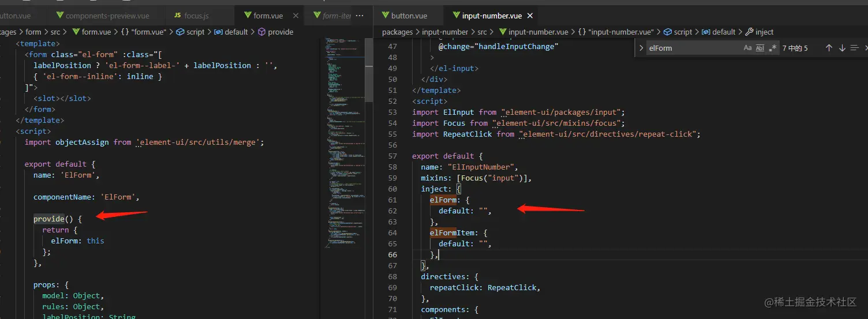Click the JS icon on focus.js tab
This screenshot has width=868, height=319.
(178, 16)
